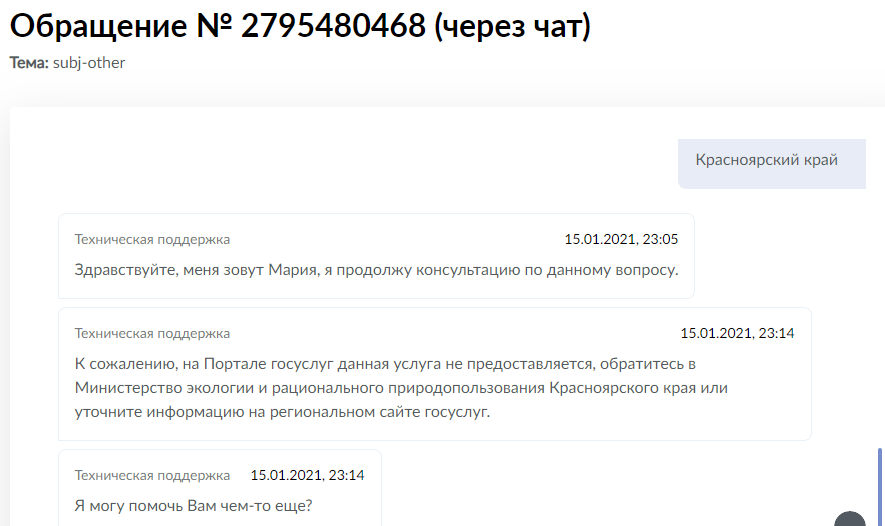
Task: Click the sender label above 'Я могу помочь'
Action: pyautogui.click(x=152, y=476)
